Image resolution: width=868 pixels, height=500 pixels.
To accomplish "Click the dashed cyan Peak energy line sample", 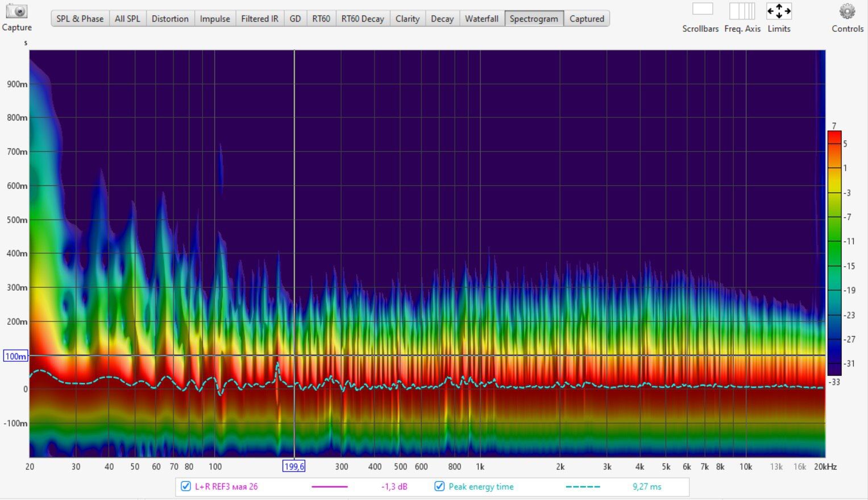I will (x=583, y=487).
